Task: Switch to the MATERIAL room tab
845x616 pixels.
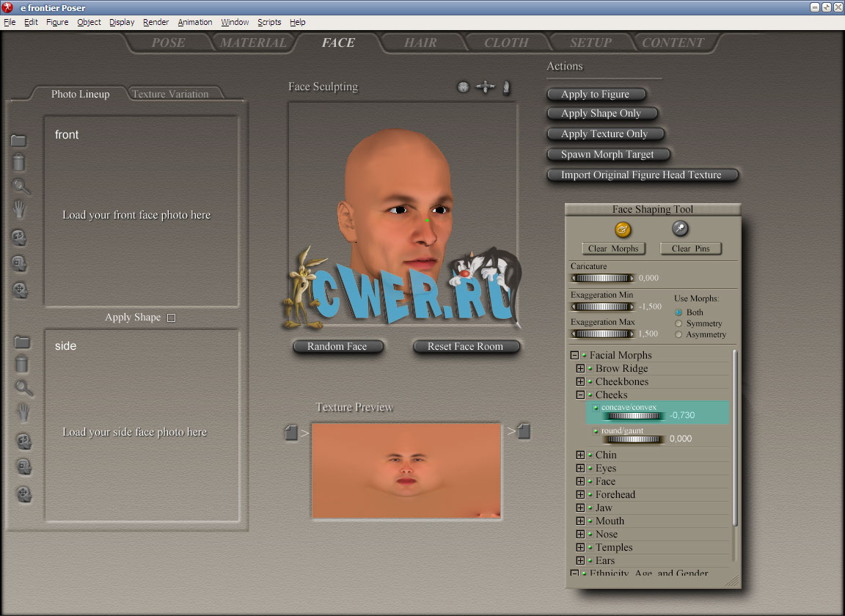Action: coord(253,43)
